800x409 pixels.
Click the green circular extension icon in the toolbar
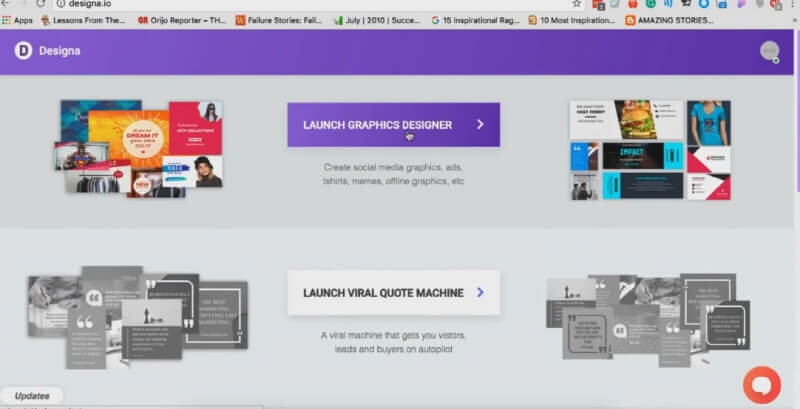[x=650, y=4]
